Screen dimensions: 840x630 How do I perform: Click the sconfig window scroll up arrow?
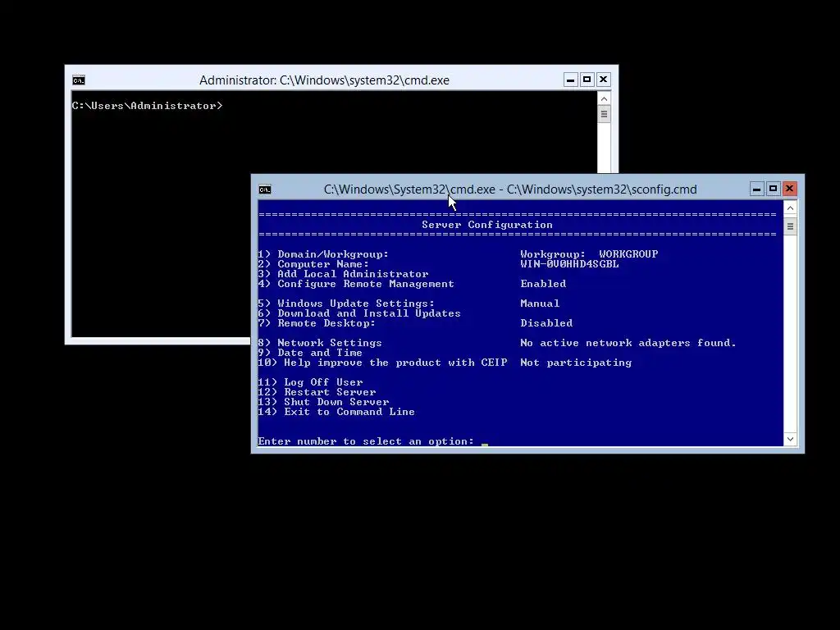coord(790,208)
